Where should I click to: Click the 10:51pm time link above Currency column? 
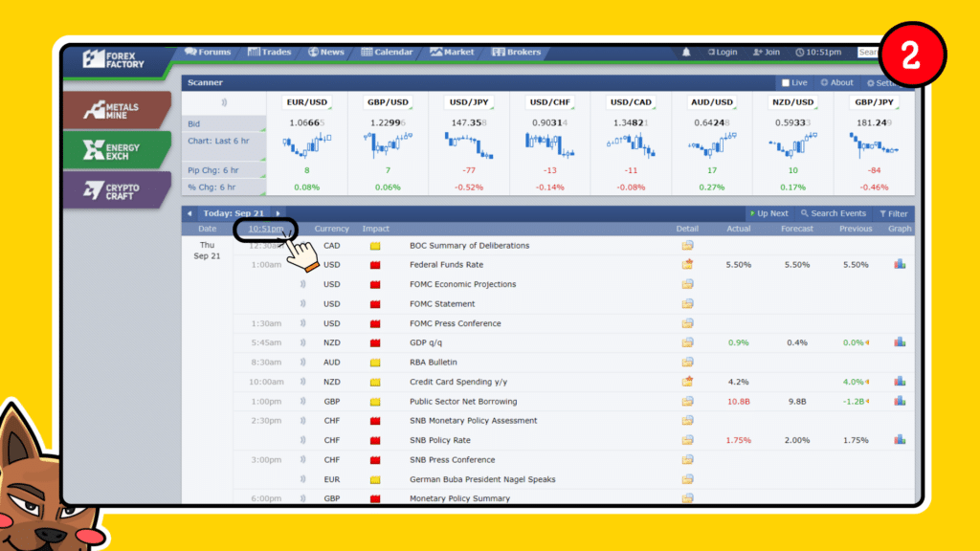pos(265,229)
